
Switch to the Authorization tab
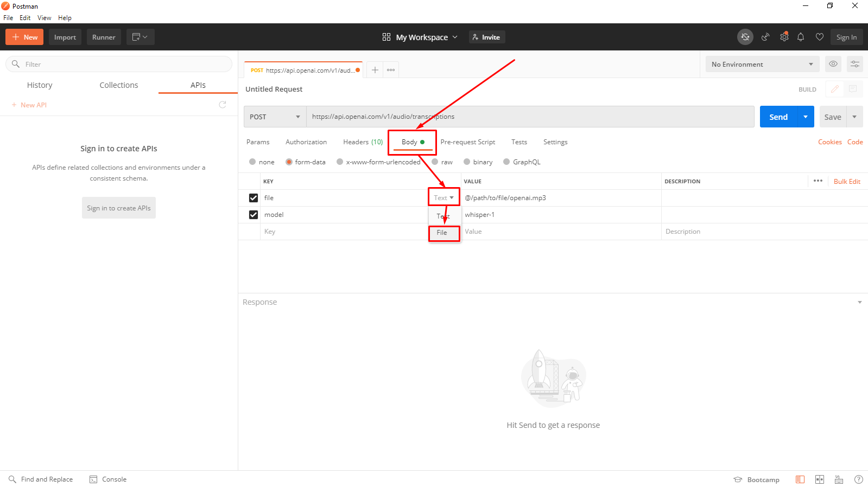pos(306,142)
